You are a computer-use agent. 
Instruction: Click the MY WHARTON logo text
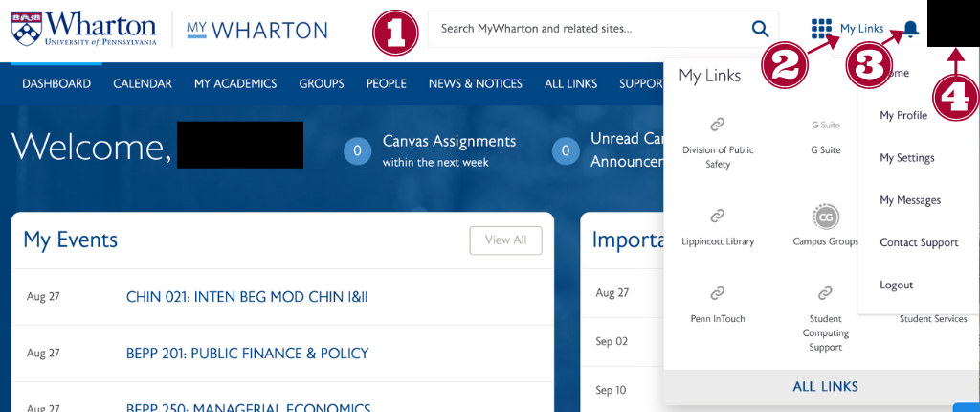256,30
